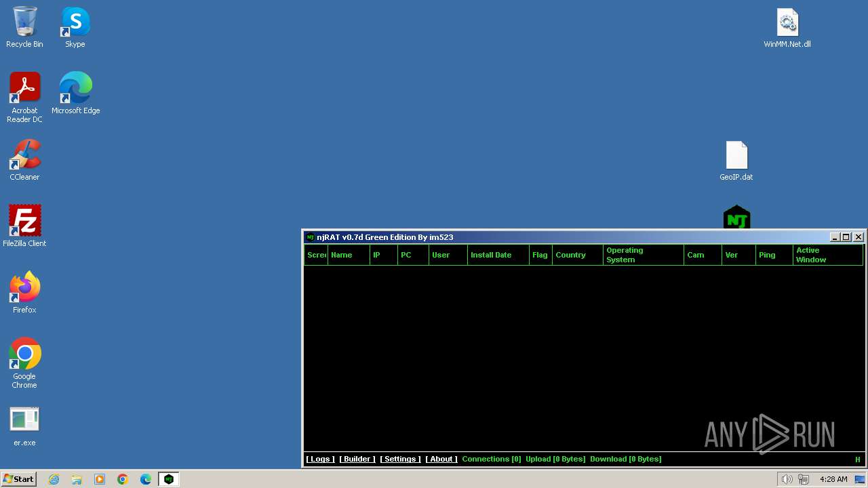
Task: Sort by Ver column header
Action: 739,255
